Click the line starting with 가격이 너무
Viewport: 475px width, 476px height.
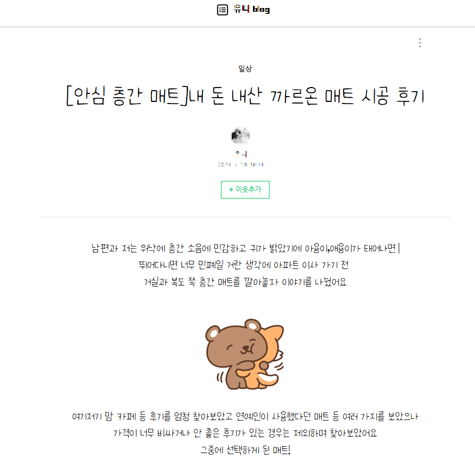(245, 433)
